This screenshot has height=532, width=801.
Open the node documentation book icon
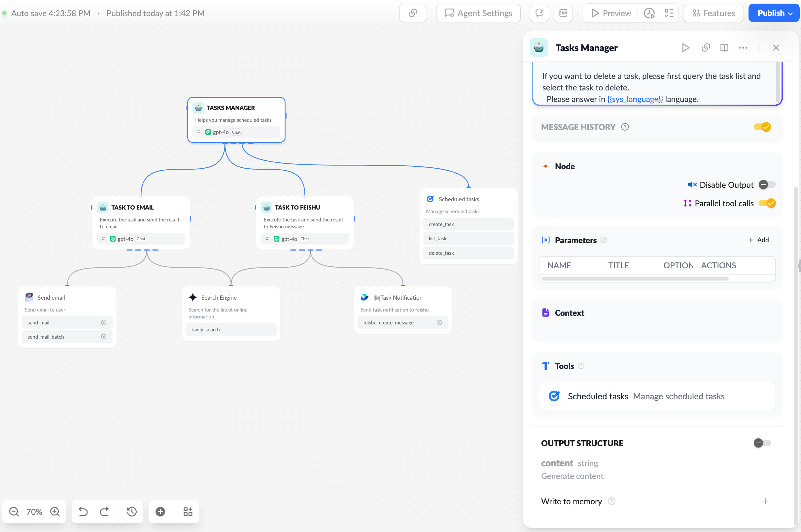(724, 48)
